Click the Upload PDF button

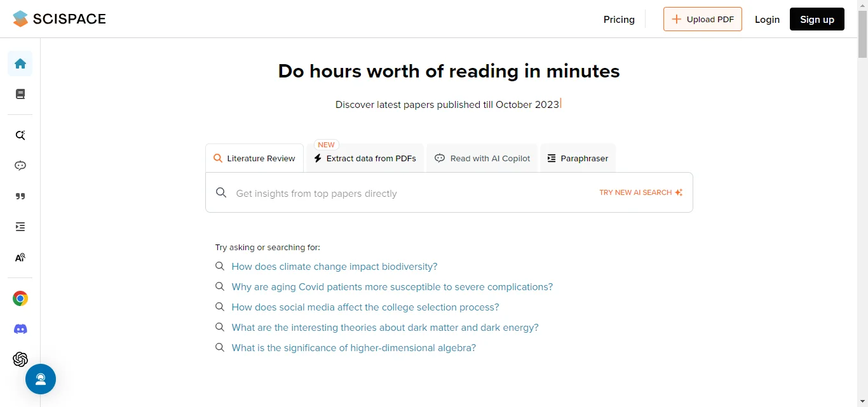703,19
